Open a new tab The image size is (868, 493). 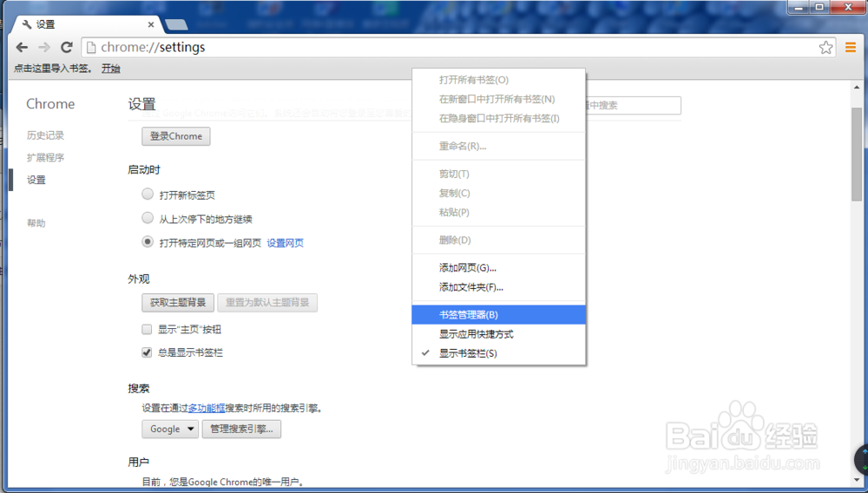tap(176, 25)
